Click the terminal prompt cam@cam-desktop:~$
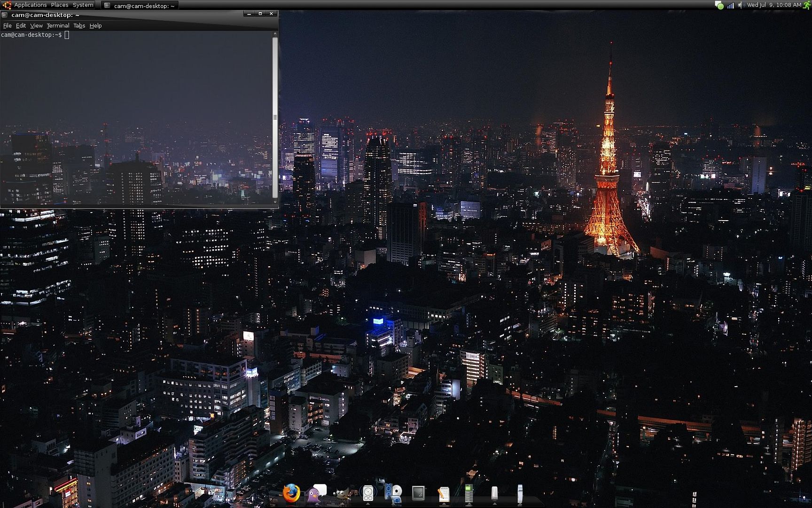Image resolution: width=812 pixels, height=508 pixels. coord(31,35)
